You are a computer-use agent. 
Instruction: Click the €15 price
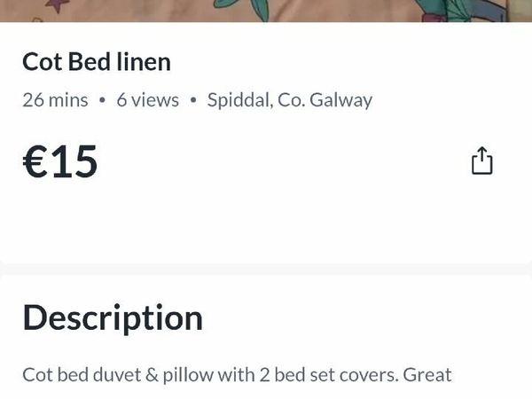tap(60, 162)
